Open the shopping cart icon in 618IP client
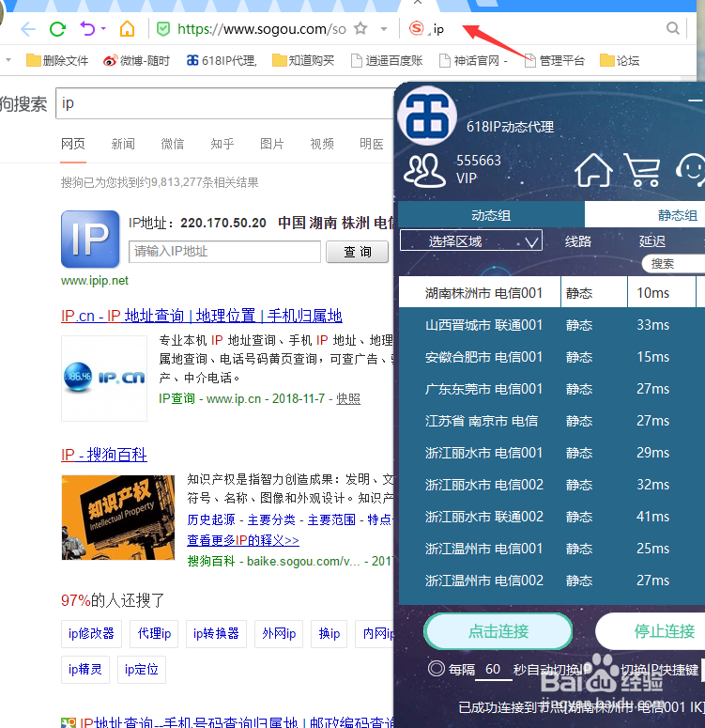The image size is (705, 728). 642,170
